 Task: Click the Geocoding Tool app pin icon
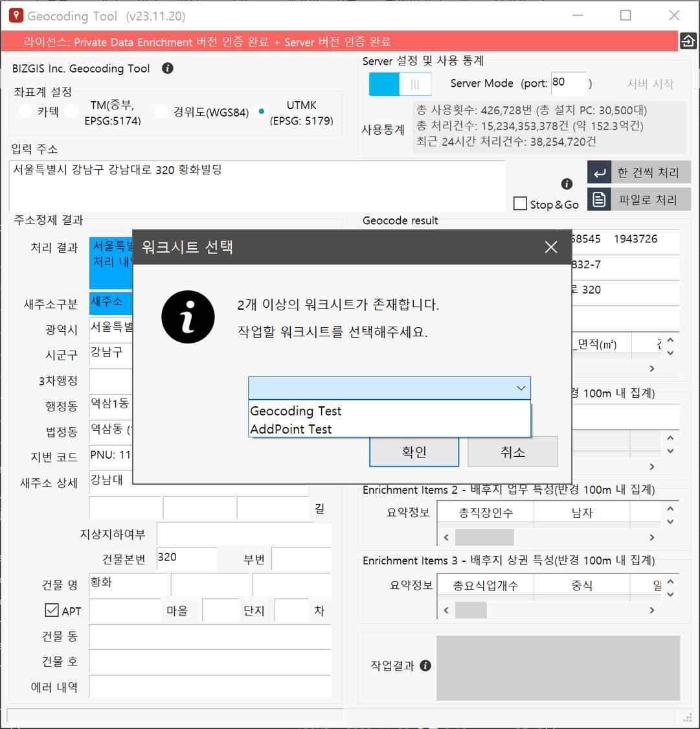tap(16, 16)
